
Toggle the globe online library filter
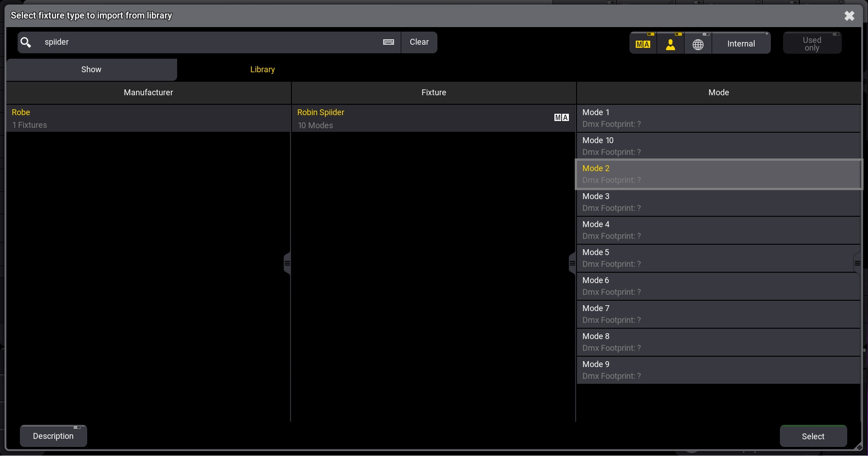click(x=698, y=43)
